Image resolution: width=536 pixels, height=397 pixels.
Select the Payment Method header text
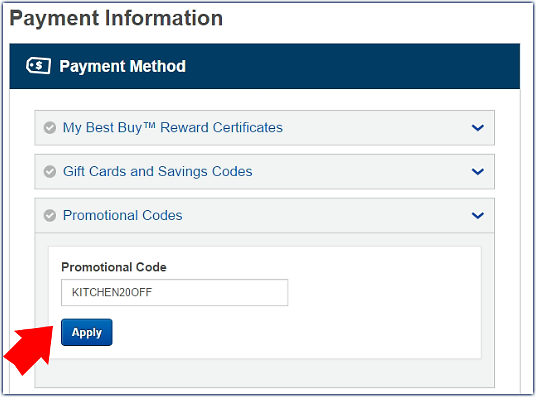(122, 66)
